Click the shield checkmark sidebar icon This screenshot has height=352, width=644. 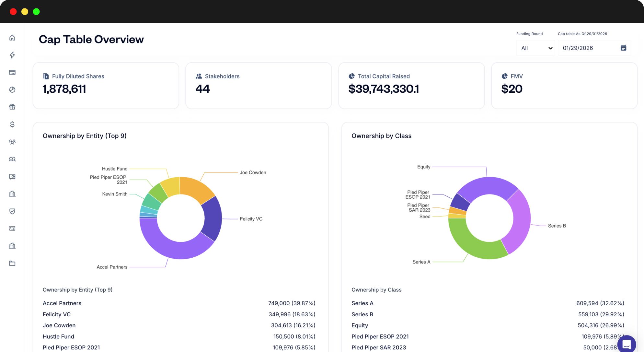12,211
